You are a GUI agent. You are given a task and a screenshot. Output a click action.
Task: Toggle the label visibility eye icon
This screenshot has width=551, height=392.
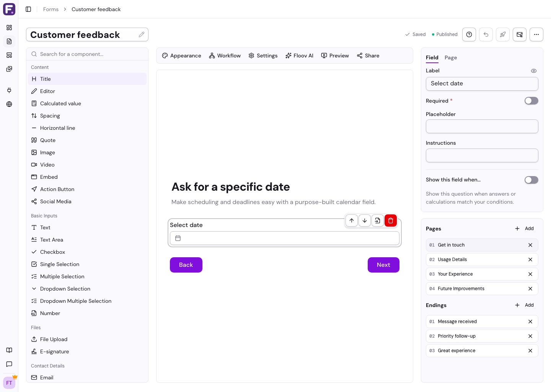click(534, 71)
